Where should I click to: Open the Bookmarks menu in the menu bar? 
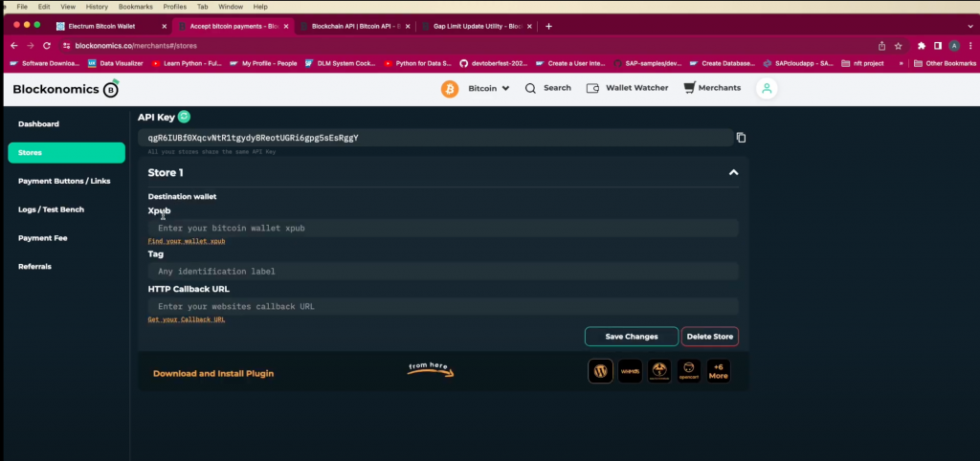[x=136, y=7]
